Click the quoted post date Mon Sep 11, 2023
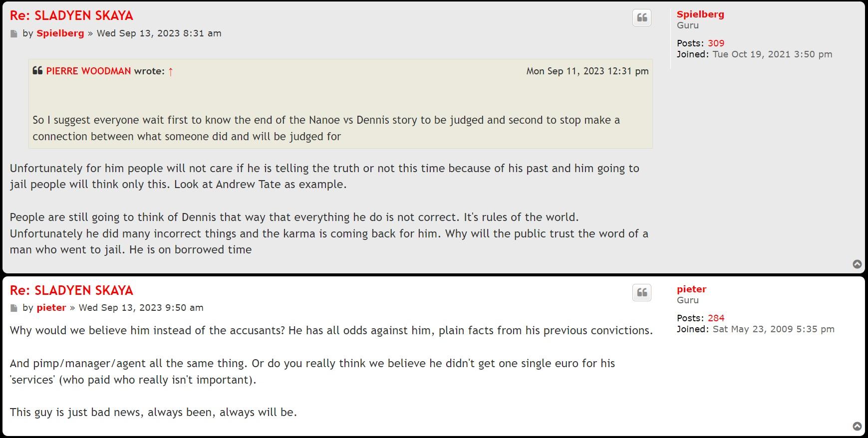The width and height of the screenshot is (868, 438). coord(587,71)
